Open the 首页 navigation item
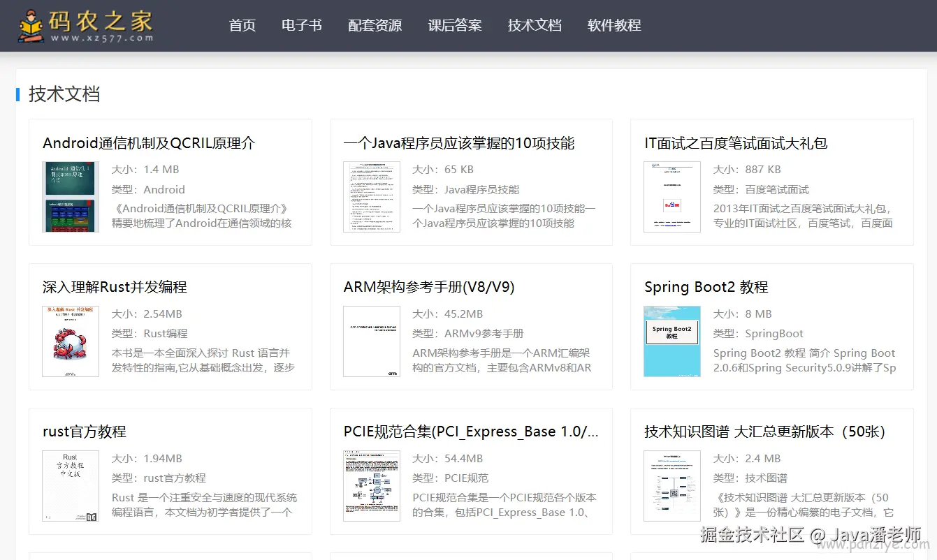This screenshot has height=560, width=937. pos(242,25)
